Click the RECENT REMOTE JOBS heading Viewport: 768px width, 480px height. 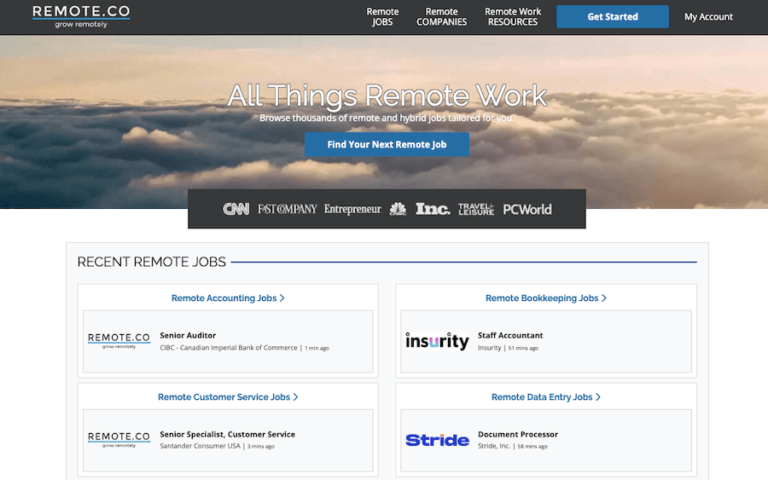151,262
